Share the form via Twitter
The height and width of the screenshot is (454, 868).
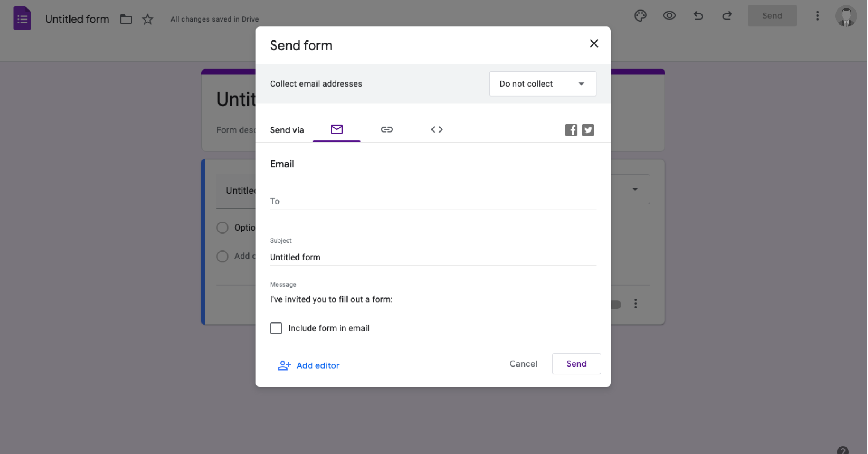(588, 130)
